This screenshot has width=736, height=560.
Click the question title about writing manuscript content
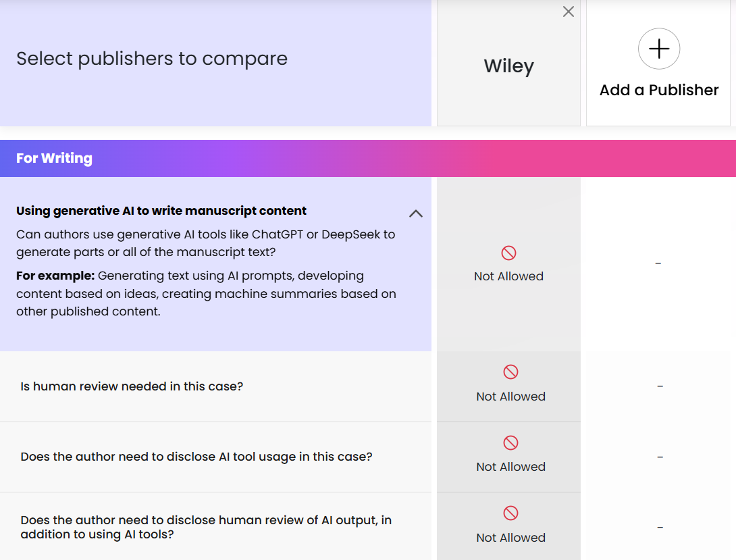click(x=161, y=210)
